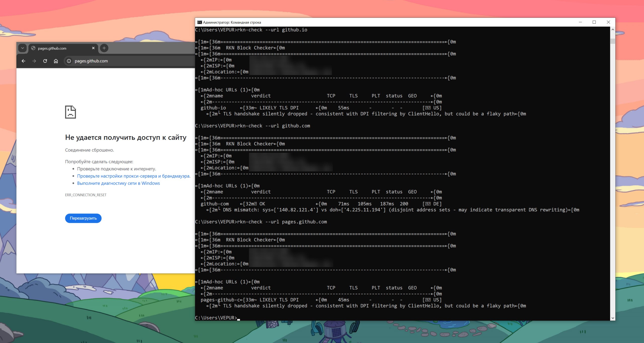644x343 pixels.
Task: Click the 187ms PLT value
Action: click(x=387, y=204)
